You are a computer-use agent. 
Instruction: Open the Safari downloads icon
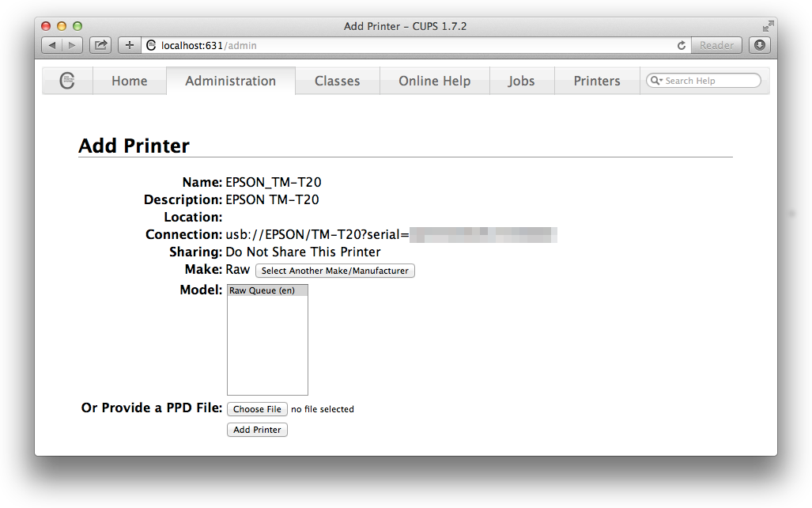760,45
